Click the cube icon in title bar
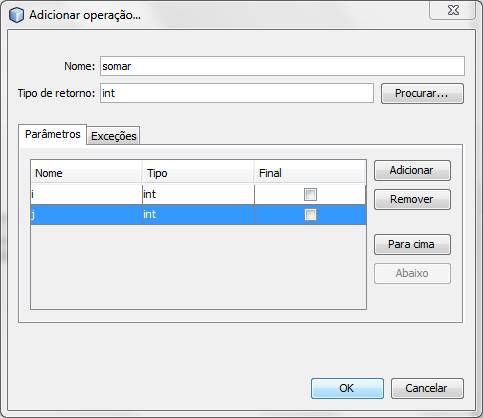The width and height of the screenshot is (483, 418). [x=16, y=15]
